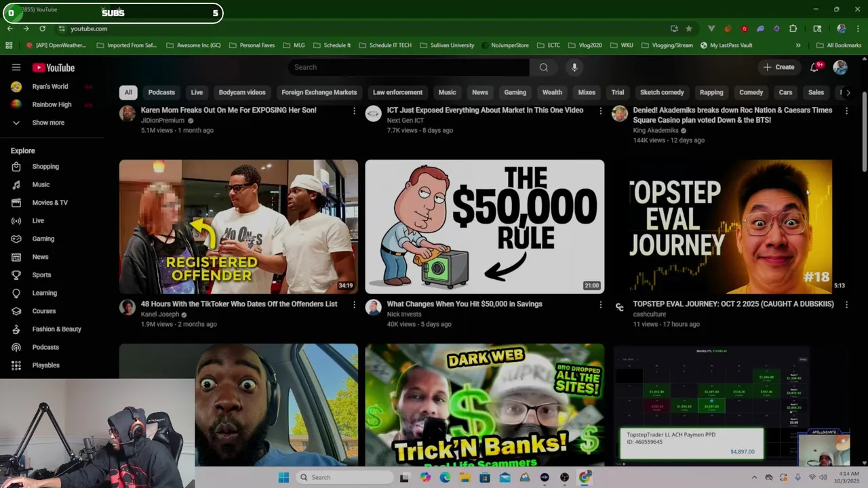
Task: Select the Wealth filter chip
Action: [552, 92]
